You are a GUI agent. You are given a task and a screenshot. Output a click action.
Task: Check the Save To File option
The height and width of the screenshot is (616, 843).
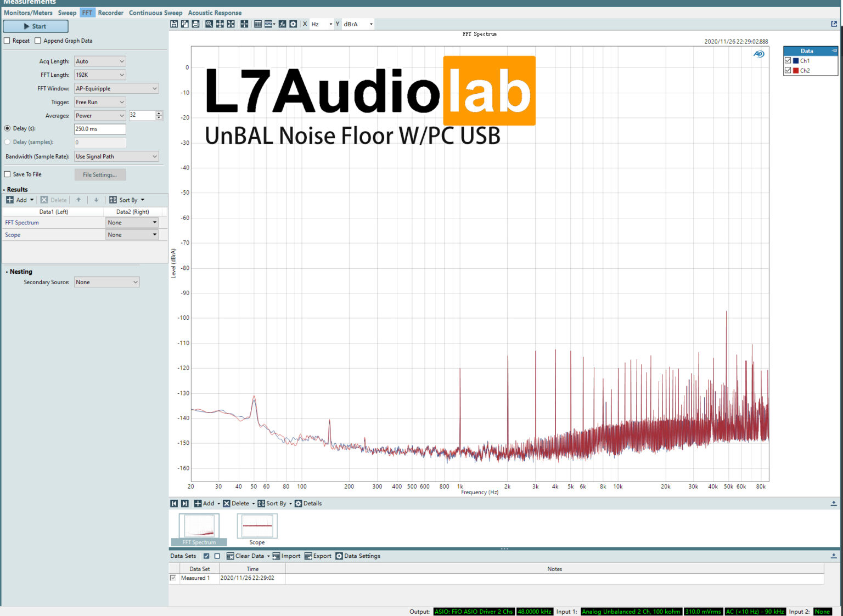pos(7,174)
